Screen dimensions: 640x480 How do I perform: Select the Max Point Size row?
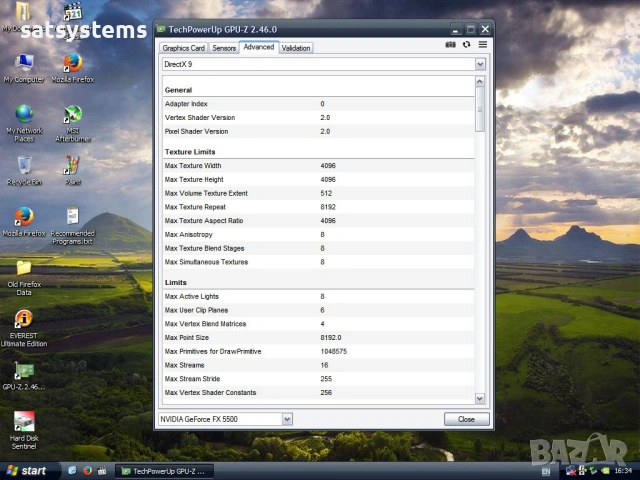point(318,338)
